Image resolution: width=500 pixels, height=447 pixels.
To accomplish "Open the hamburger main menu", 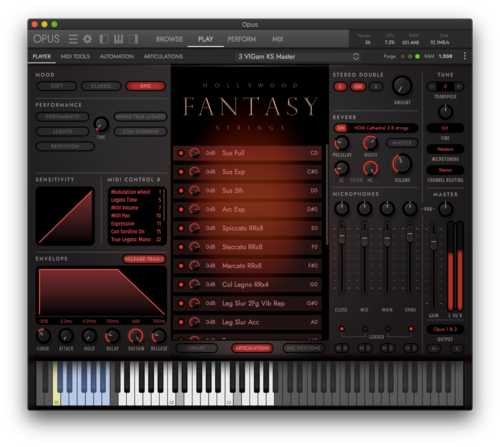I will pyautogui.click(x=73, y=39).
